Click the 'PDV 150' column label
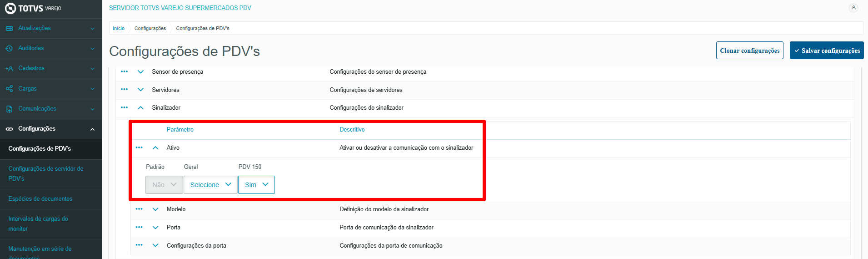 [250, 167]
